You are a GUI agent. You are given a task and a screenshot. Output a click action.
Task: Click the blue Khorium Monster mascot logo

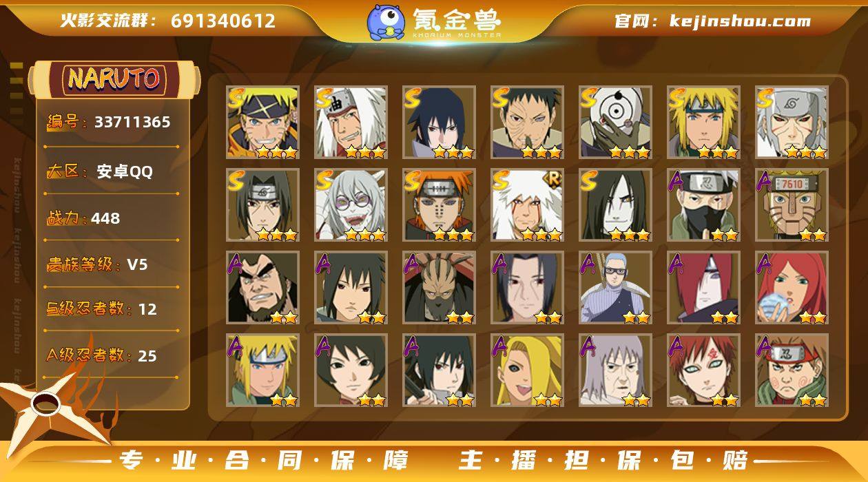[386, 21]
